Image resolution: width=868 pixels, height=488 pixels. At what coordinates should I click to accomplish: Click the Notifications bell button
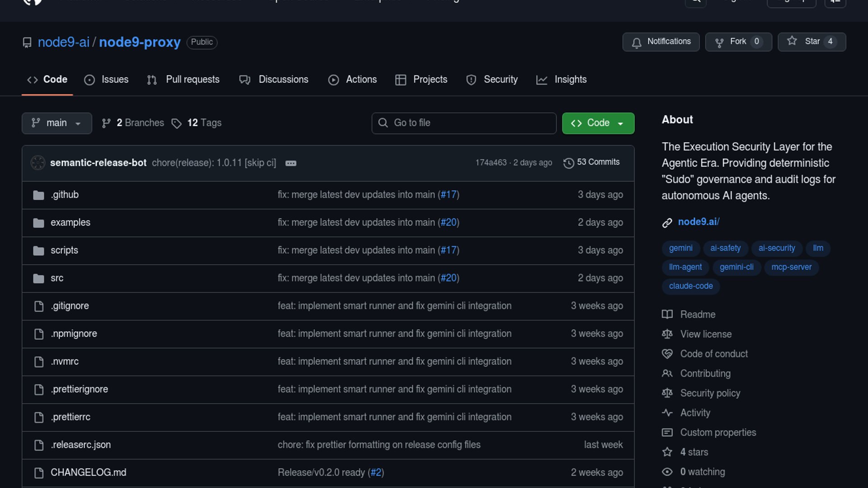[660, 42]
